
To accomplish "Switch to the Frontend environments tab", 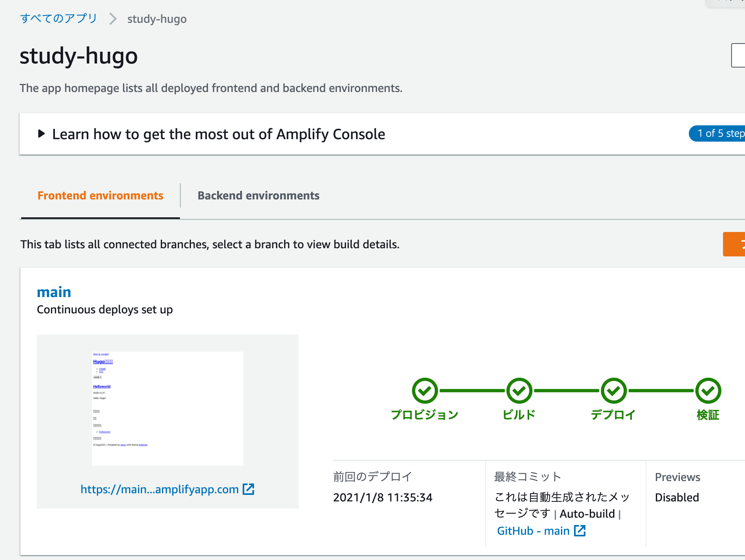I will pyautogui.click(x=101, y=195).
